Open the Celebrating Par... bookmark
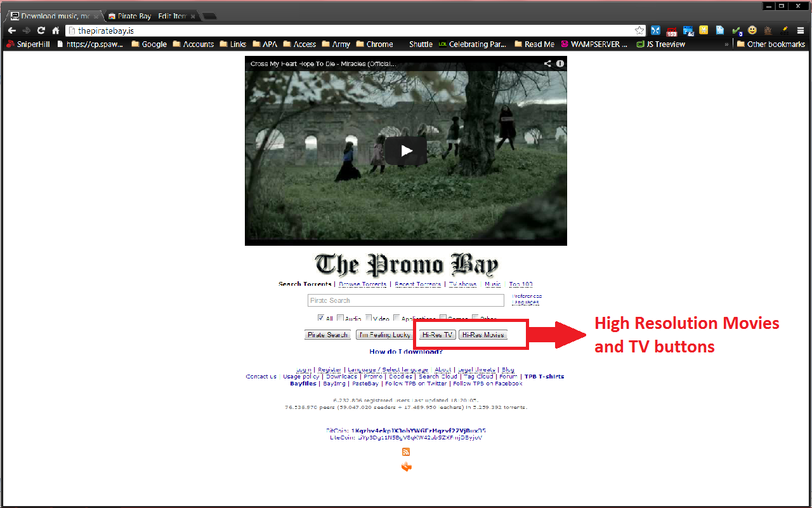812x508 pixels. [x=473, y=44]
